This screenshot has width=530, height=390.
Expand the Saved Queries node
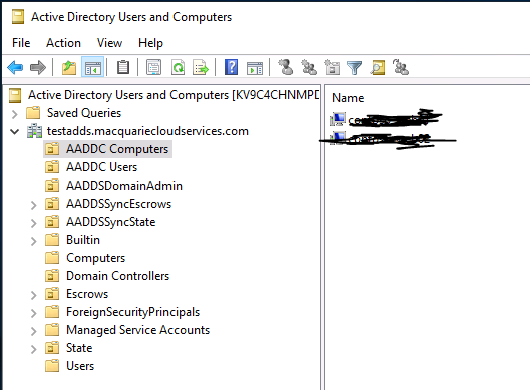point(15,114)
